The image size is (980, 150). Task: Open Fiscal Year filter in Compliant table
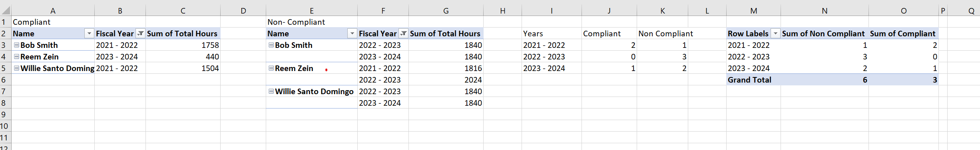point(141,34)
